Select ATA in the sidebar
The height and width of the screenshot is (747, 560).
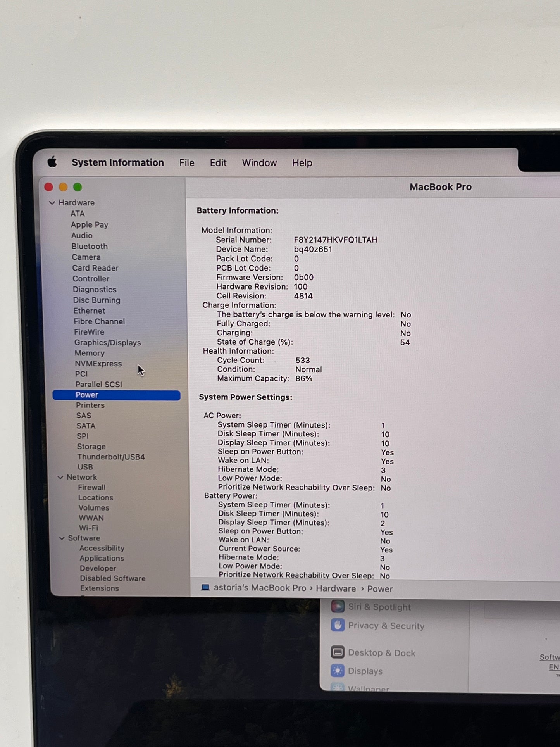pos(78,214)
